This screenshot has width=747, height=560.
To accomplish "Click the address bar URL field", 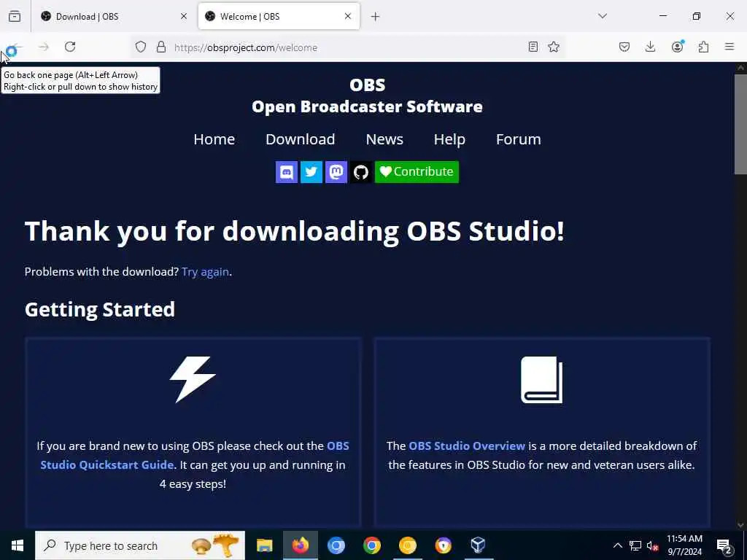I will tap(348, 47).
